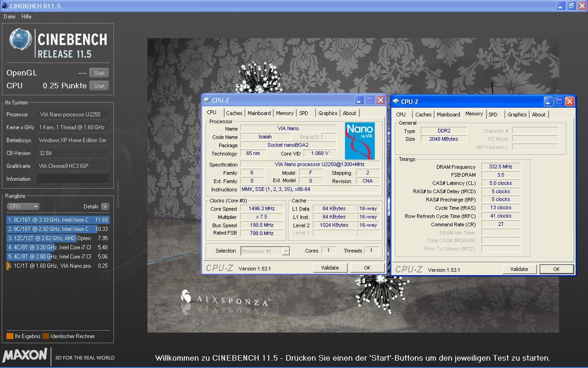
Task: Click the Cinebench logo sphere icon
Action: [20, 40]
